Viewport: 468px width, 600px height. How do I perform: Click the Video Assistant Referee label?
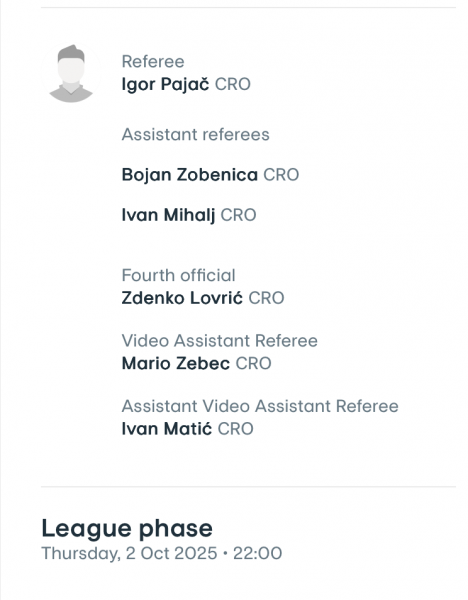click(220, 341)
